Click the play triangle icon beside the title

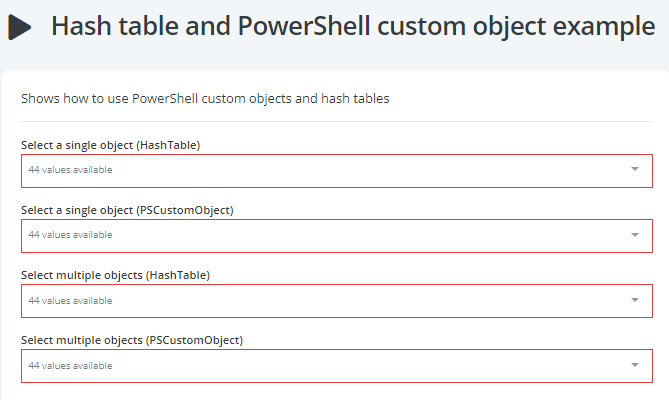(20, 27)
